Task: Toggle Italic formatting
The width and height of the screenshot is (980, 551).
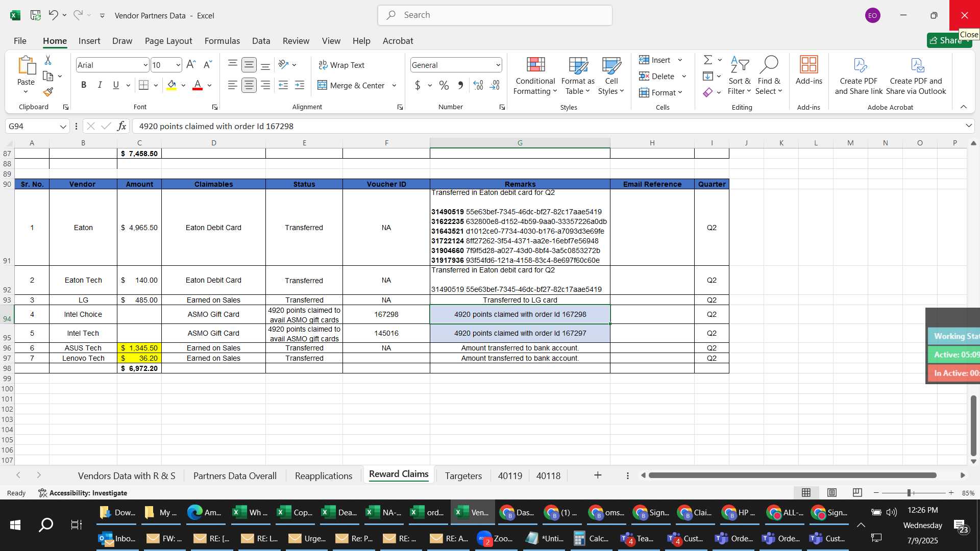Action: tap(100, 85)
